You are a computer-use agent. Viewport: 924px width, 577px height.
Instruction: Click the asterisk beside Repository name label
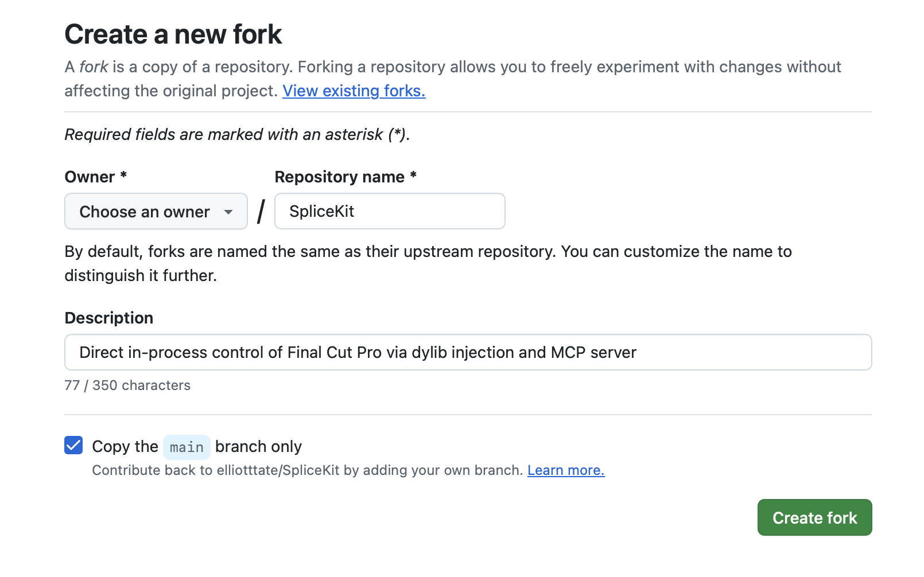(413, 176)
